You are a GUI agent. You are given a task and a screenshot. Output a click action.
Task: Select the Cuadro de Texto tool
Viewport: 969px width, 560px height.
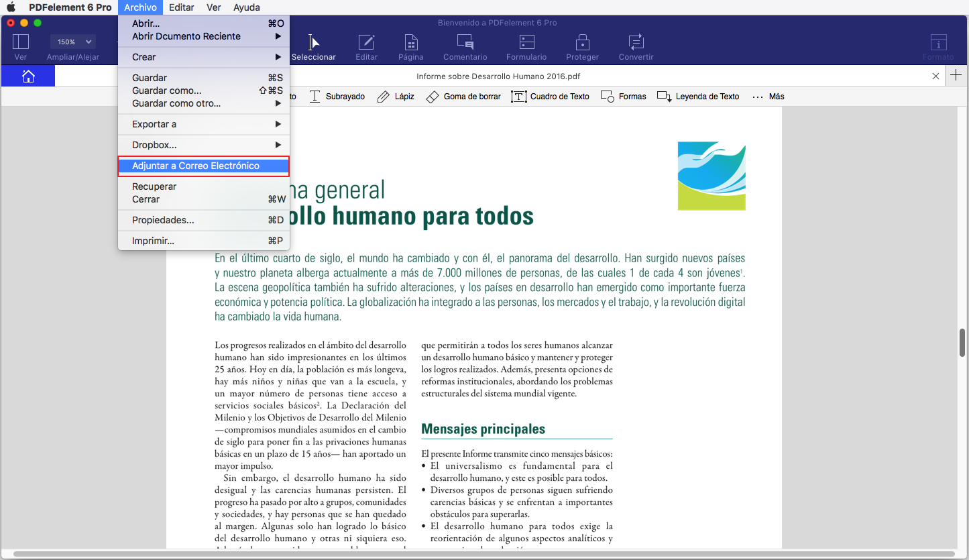[550, 97]
